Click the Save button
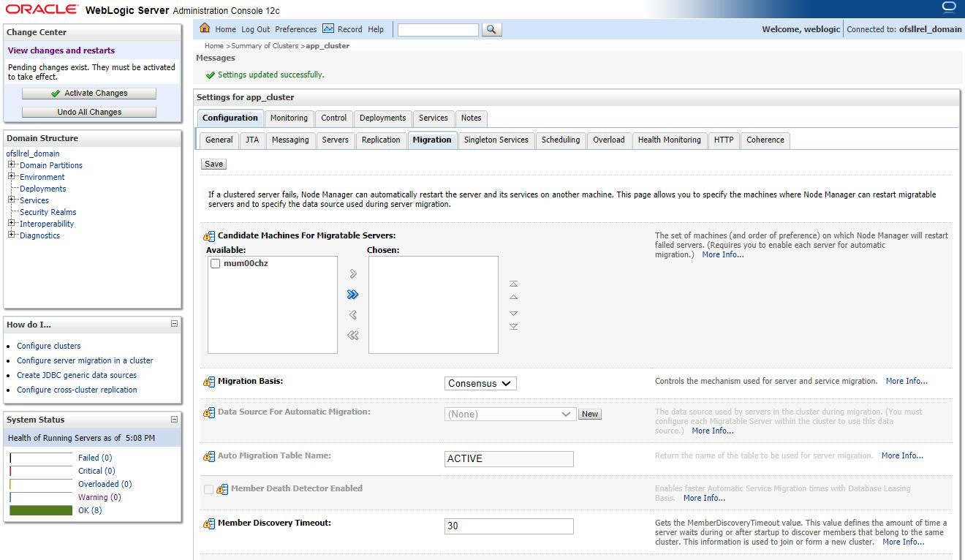The image size is (965, 560). coord(213,164)
